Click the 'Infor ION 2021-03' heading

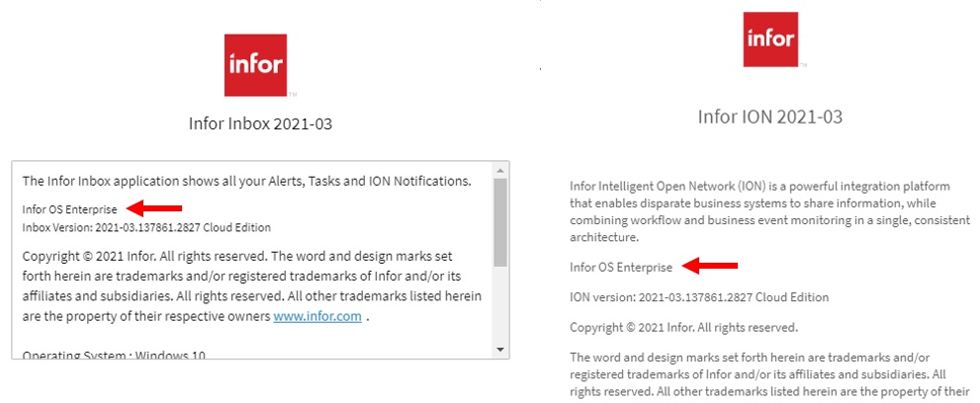tap(769, 117)
